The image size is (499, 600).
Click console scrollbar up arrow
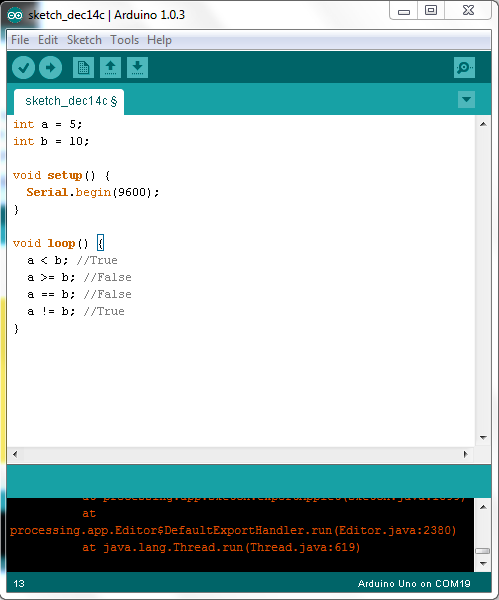(483, 507)
